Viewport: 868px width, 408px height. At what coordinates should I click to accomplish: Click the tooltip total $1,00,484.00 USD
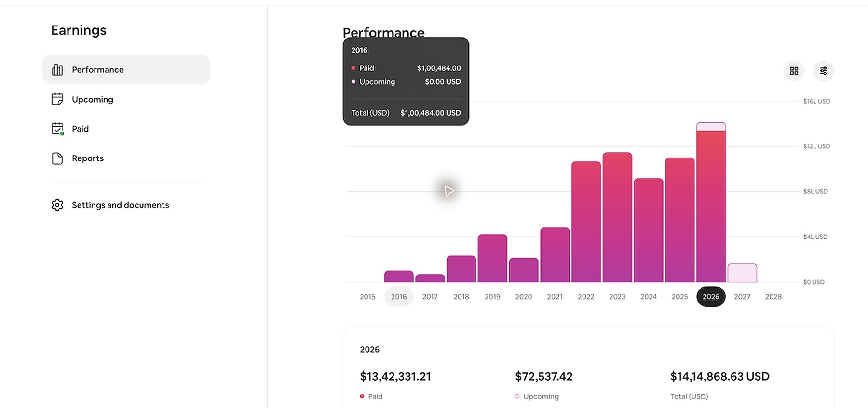point(431,113)
